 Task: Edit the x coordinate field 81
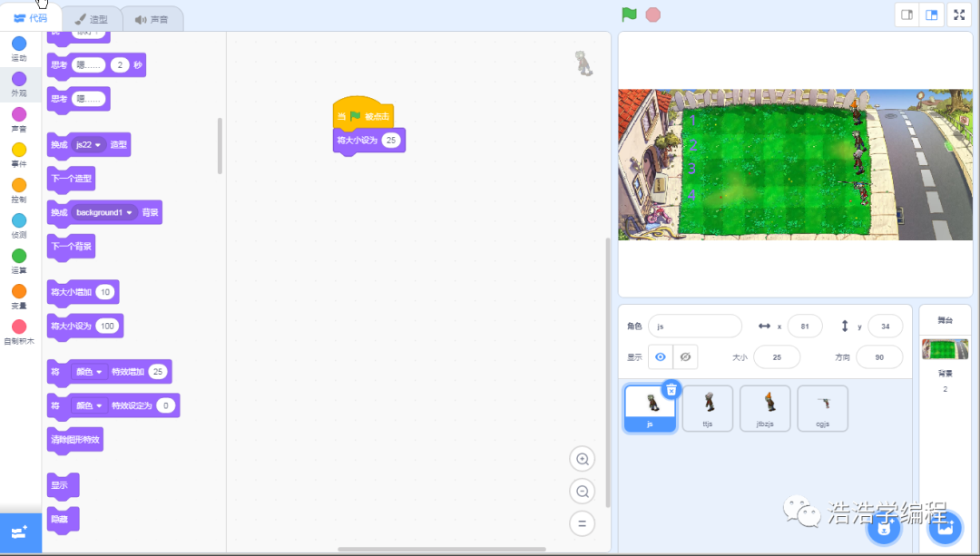[804, 327]
